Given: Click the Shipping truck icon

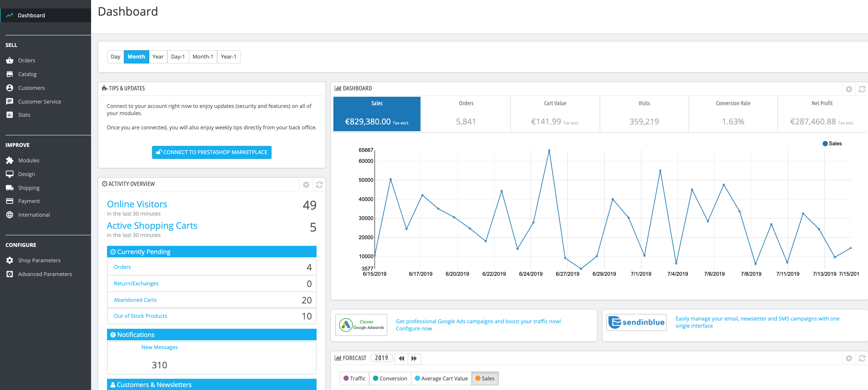Looking at the screenshot, I should click(x=10, y=188).
